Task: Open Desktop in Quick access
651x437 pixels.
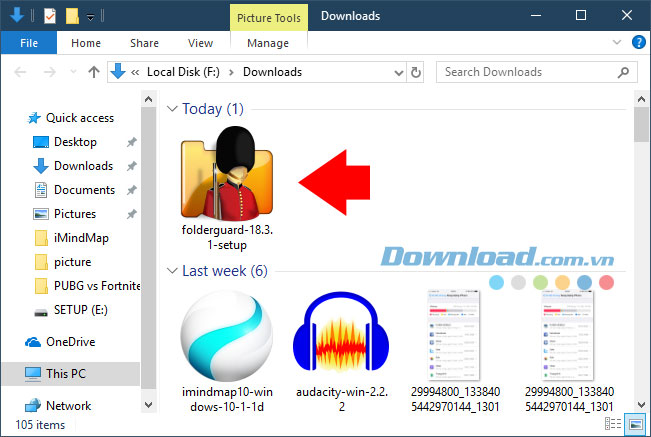Action: pos(64,142)
